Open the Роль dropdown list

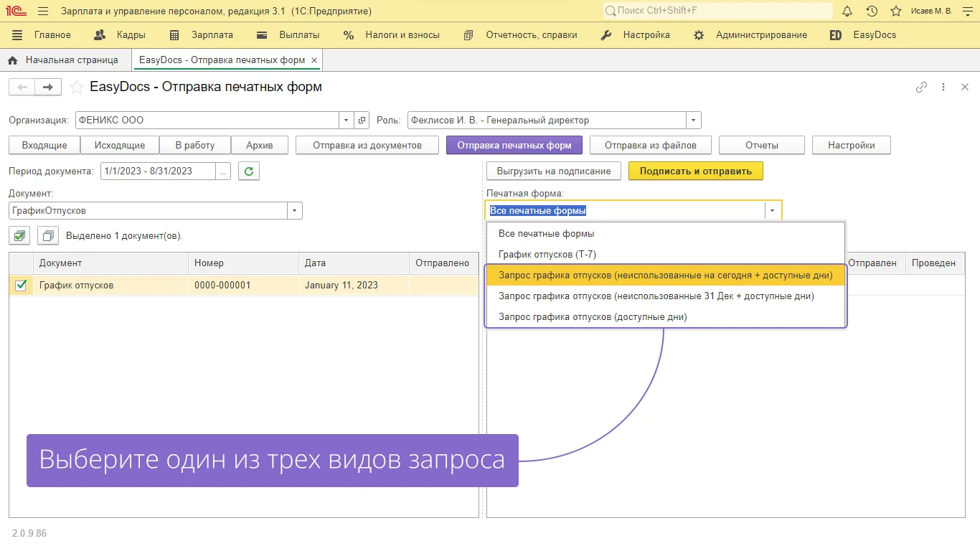[693, 121]
